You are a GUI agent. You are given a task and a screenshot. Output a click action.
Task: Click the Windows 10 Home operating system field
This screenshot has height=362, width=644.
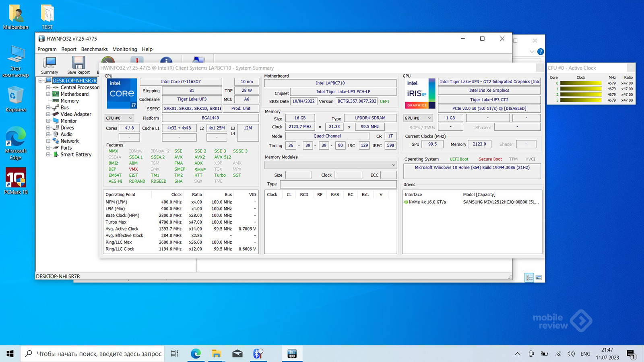(472, 171)
